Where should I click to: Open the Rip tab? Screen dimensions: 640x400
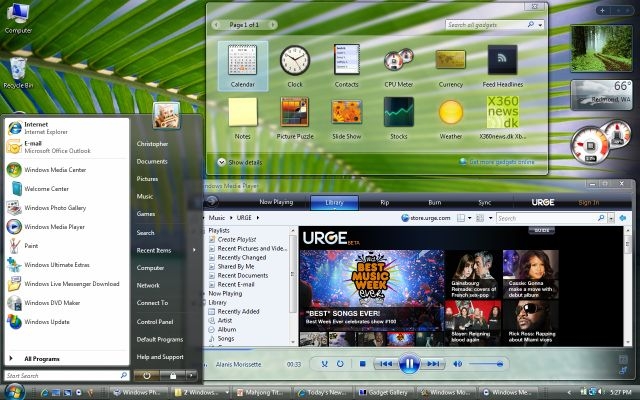click(x=384, y=202)
